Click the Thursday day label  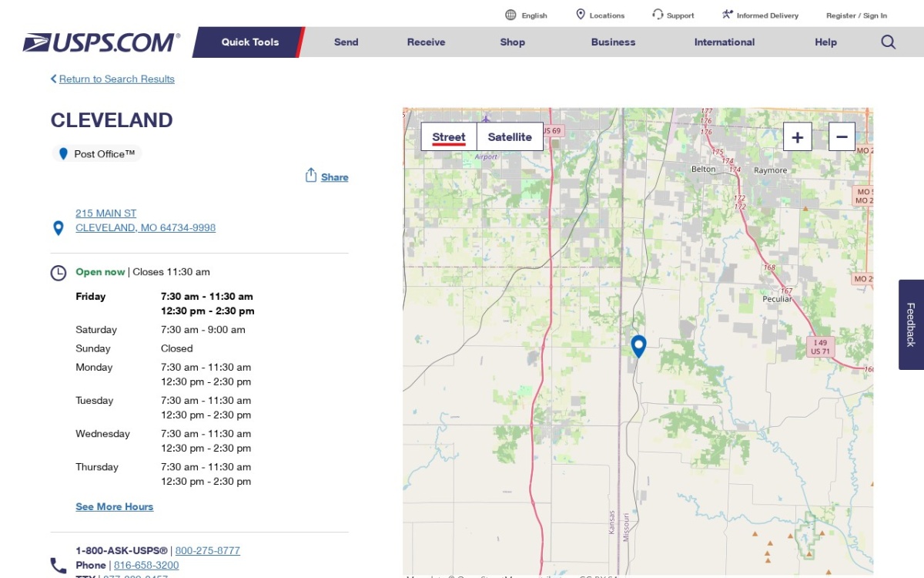97,467
